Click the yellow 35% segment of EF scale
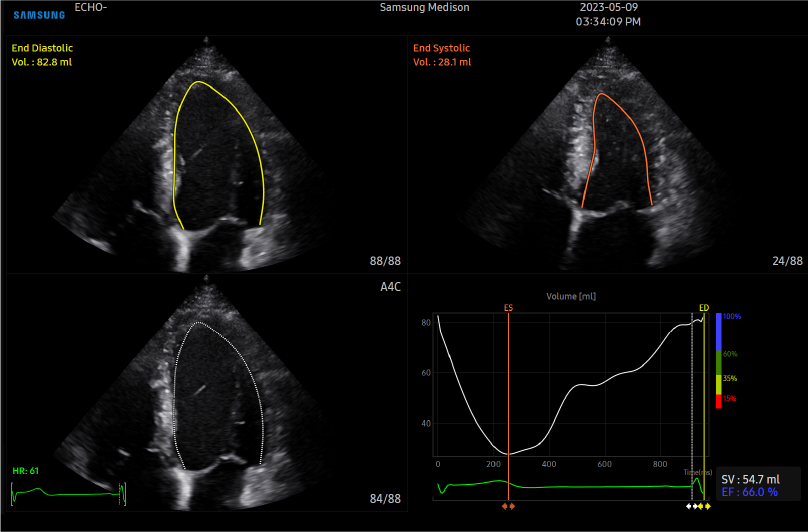The height and width of the screenshot is (532, 808). [719, 385]
